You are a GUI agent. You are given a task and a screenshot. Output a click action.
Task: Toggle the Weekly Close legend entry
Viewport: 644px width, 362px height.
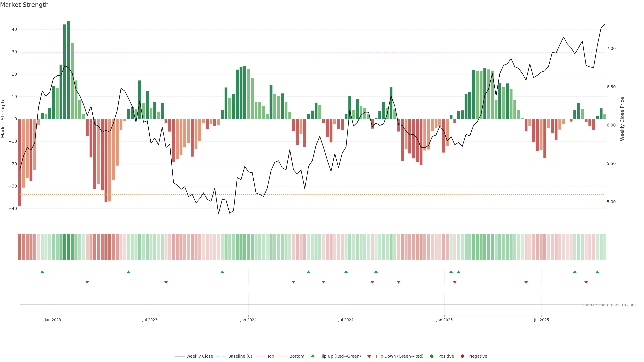[199, 356]
